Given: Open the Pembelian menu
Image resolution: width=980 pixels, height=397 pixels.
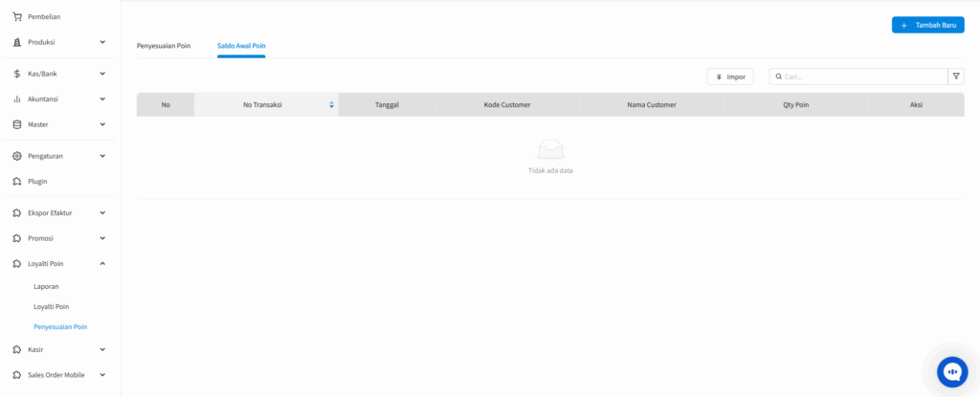Looking at the screenshot, I should [44, 17].
